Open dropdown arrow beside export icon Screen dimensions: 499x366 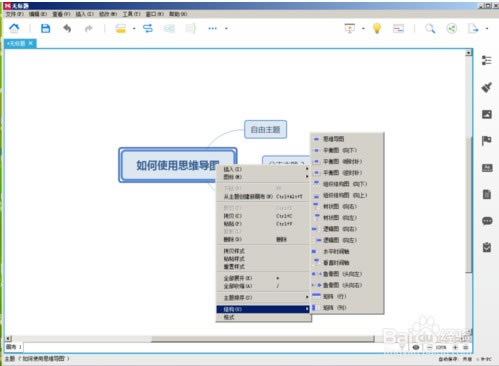[x=487, y=29]
